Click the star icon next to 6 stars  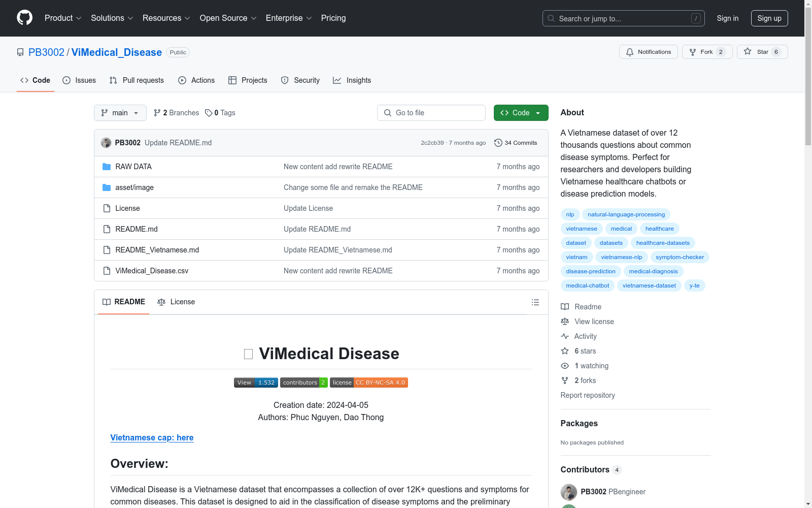(565, 351)
